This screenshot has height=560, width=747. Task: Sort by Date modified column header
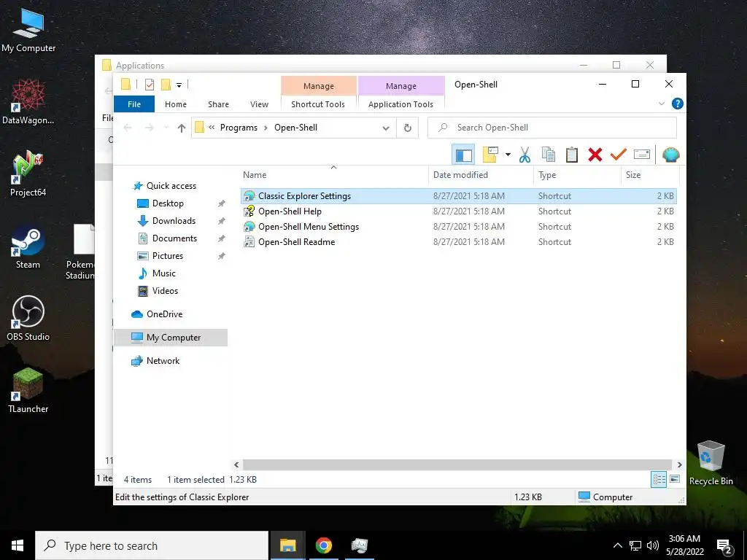coord(481,175)
